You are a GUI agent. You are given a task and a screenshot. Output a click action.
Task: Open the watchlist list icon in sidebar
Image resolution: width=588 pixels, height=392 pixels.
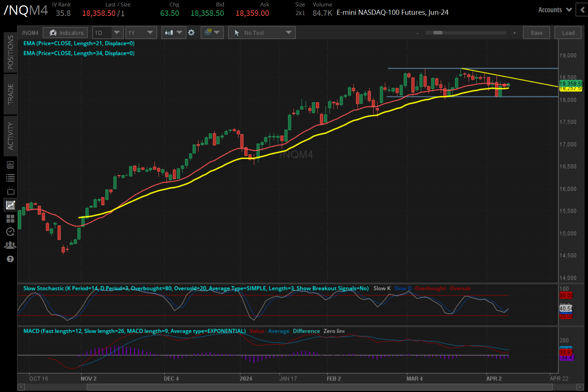tap(10, 178)
